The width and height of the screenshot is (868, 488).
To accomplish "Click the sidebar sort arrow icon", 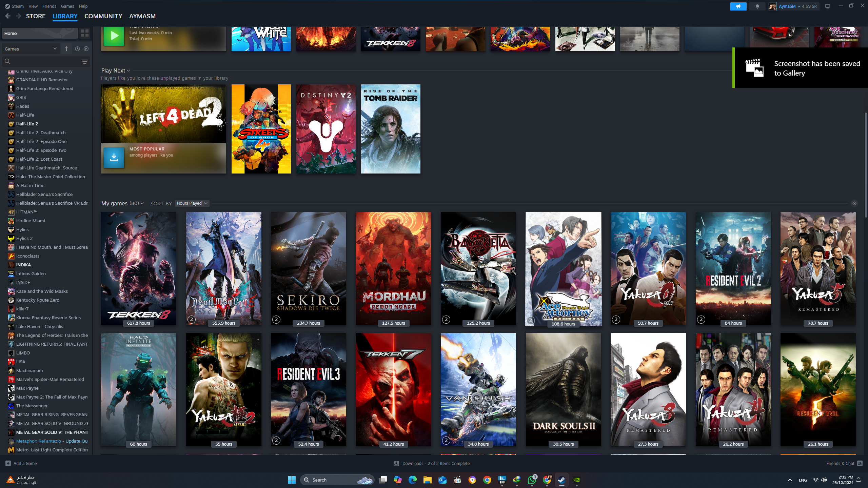I will tap(66, 49).
